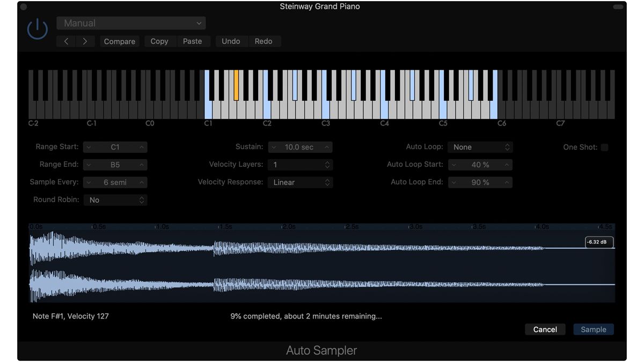This screenshot has height=362, width=644.
Task: Increase Sample Every with its up arrow
Action: coord(142,182)
